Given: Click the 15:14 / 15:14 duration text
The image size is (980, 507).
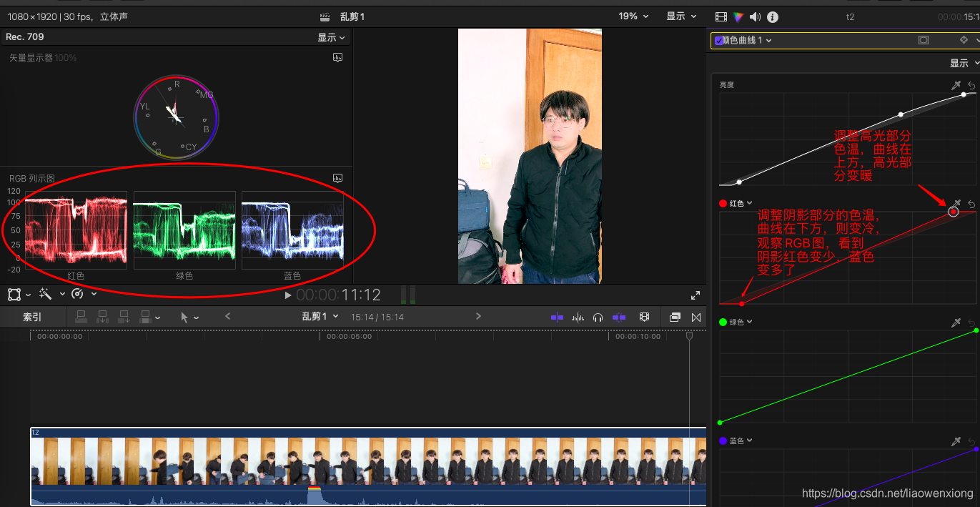Looking at the screenshot, I should [377, 317].
